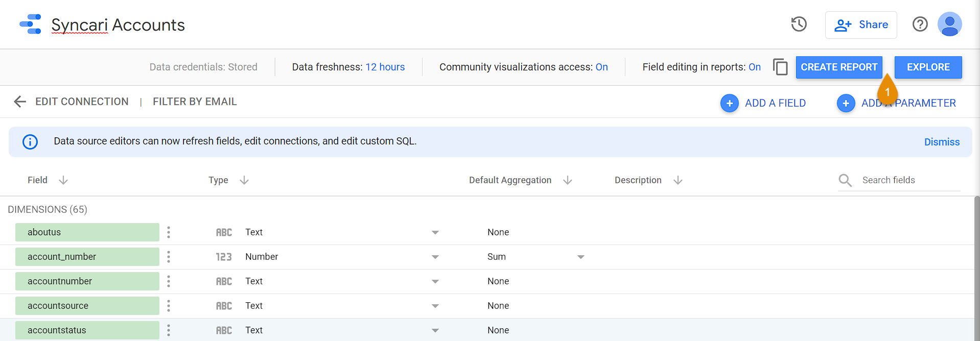Open the user account avatar
Image resolution: width=980 pixels, height=341 pixels.
pos(949,24)
